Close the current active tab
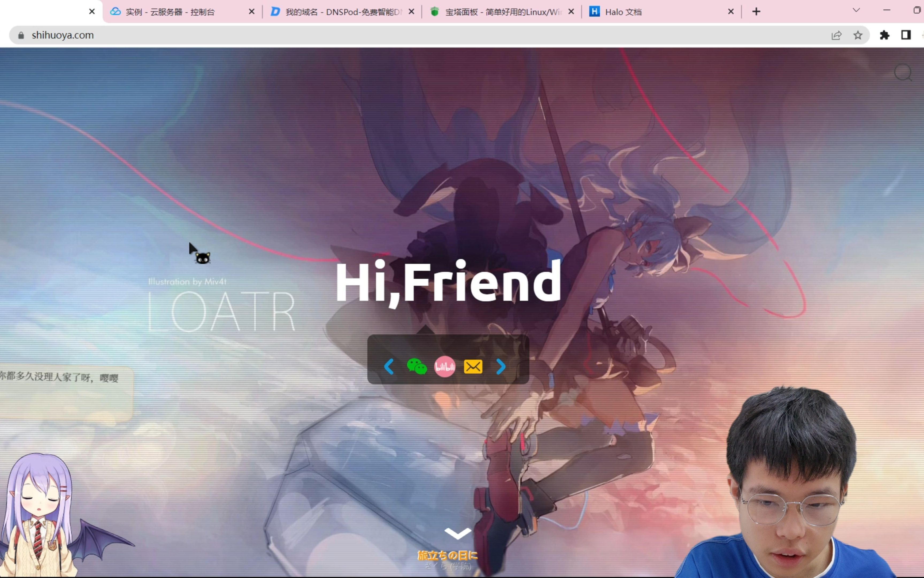This screenshot has width=924, height=578. (x=92, y=12)
